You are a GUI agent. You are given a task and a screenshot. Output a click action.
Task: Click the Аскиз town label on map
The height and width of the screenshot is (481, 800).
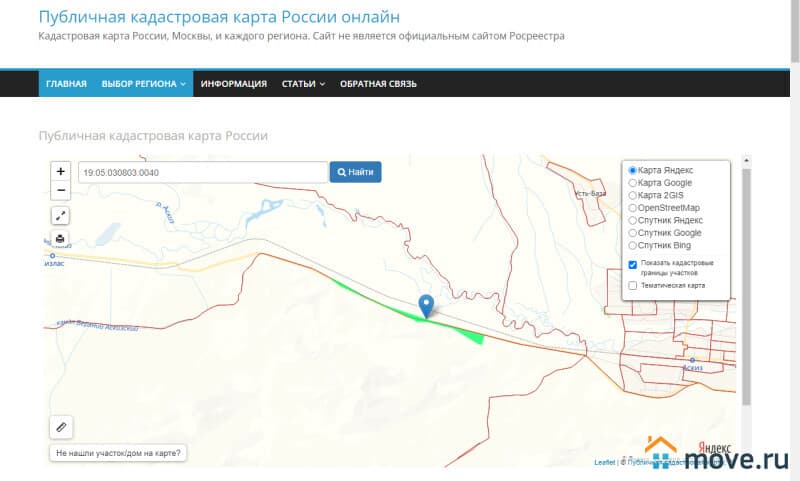point(693,368)
